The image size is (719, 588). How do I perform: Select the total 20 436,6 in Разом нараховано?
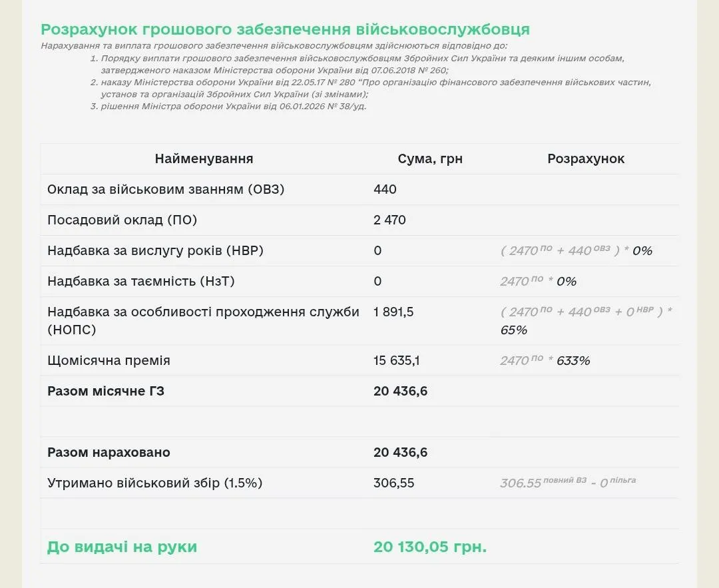(401, 452)
